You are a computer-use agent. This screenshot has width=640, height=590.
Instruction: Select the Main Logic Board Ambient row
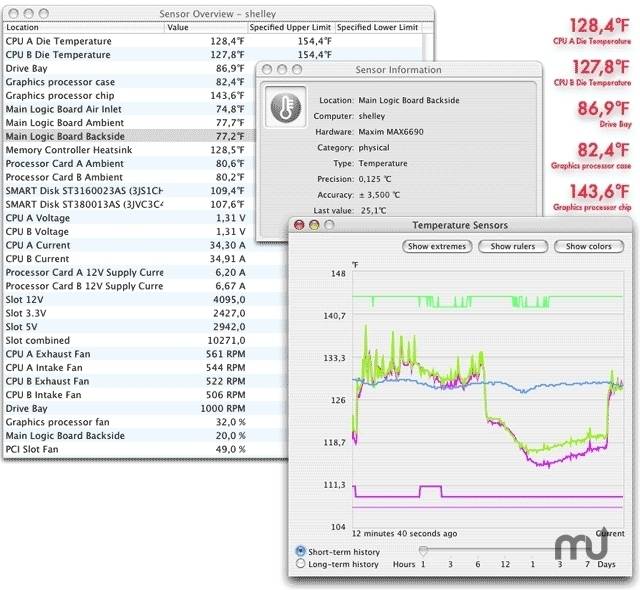(x=129, y=123)
